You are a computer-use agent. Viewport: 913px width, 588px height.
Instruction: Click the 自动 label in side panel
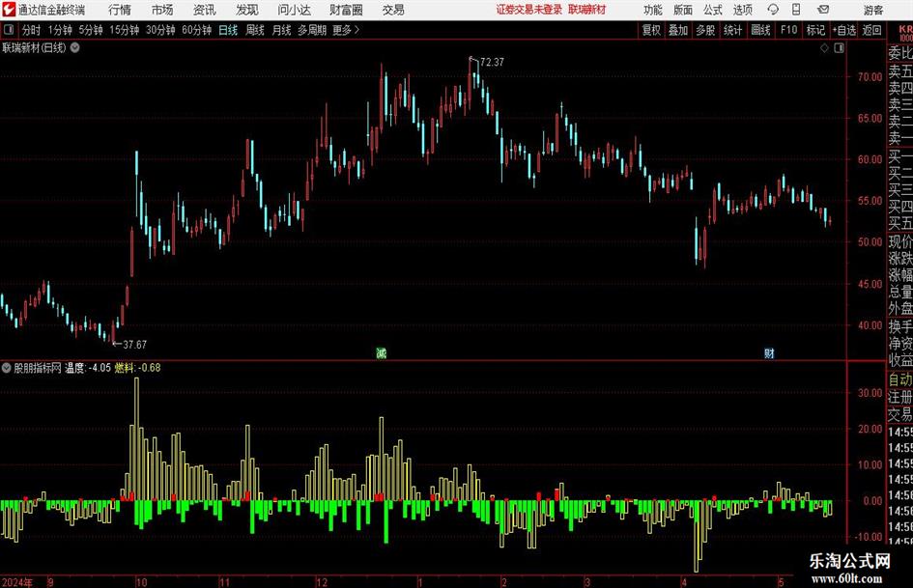coord(900,380)
